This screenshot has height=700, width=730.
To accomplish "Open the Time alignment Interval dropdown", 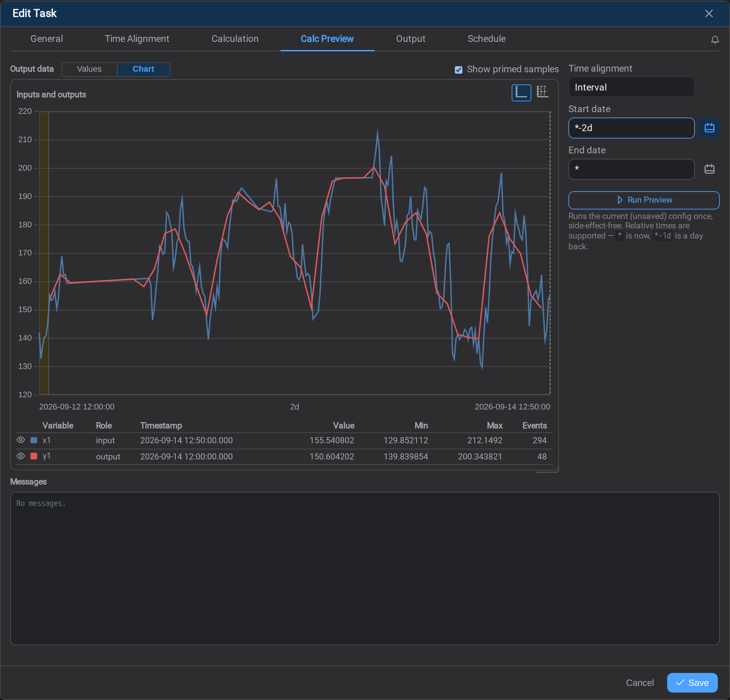I will point(631,87).
